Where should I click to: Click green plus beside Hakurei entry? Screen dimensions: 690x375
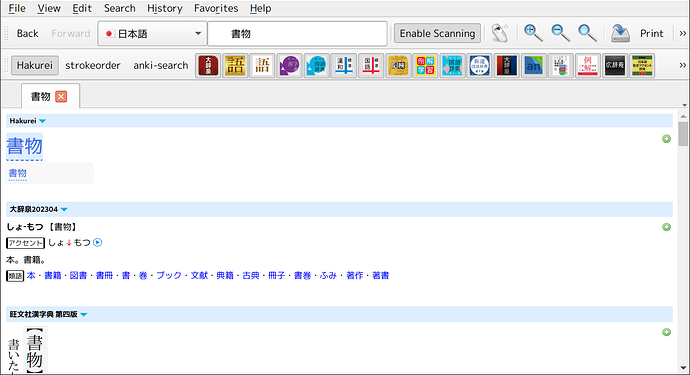point(667,139)
